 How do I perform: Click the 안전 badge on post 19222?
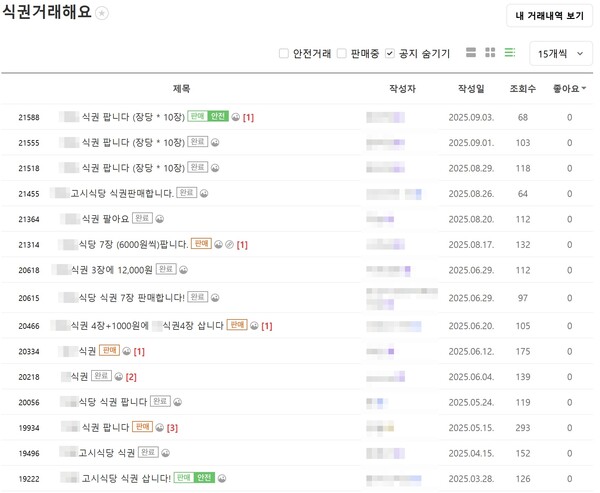[x=204, y=477]
